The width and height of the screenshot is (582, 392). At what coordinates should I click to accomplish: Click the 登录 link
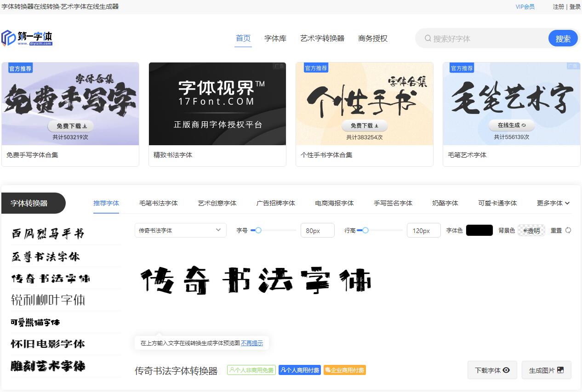(x=575, y=7)
